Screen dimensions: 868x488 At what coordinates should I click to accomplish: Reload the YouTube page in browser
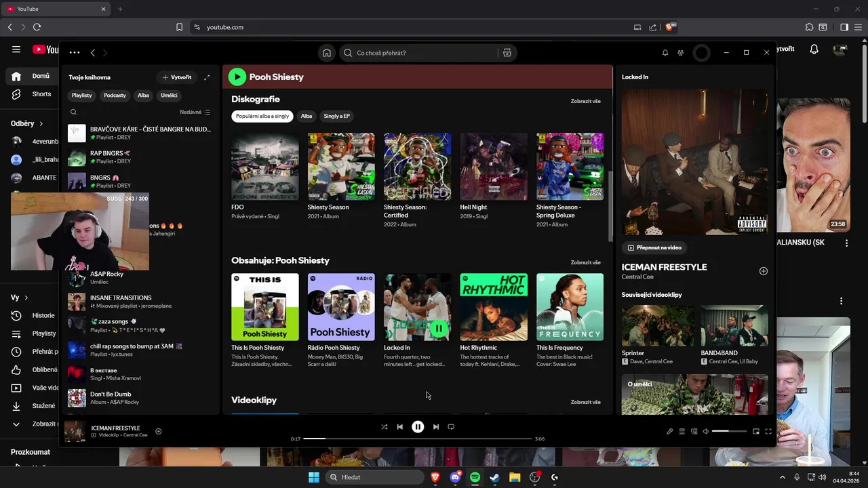37,27
